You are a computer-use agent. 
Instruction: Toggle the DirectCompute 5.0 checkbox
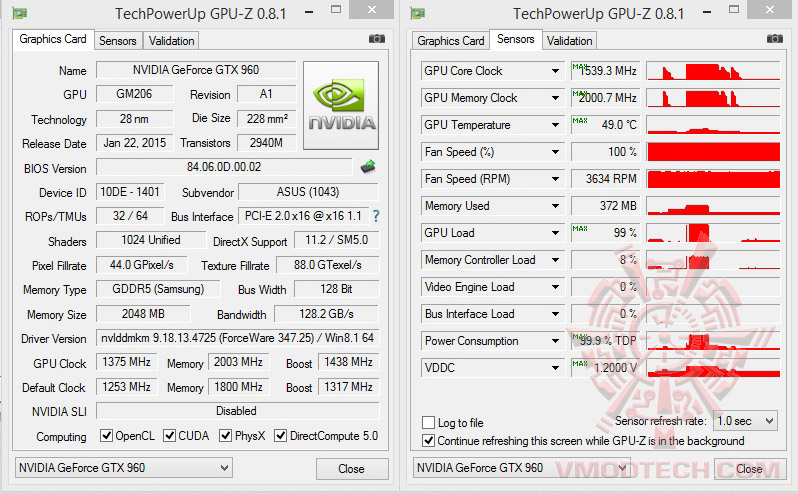[x=280, y=435]
